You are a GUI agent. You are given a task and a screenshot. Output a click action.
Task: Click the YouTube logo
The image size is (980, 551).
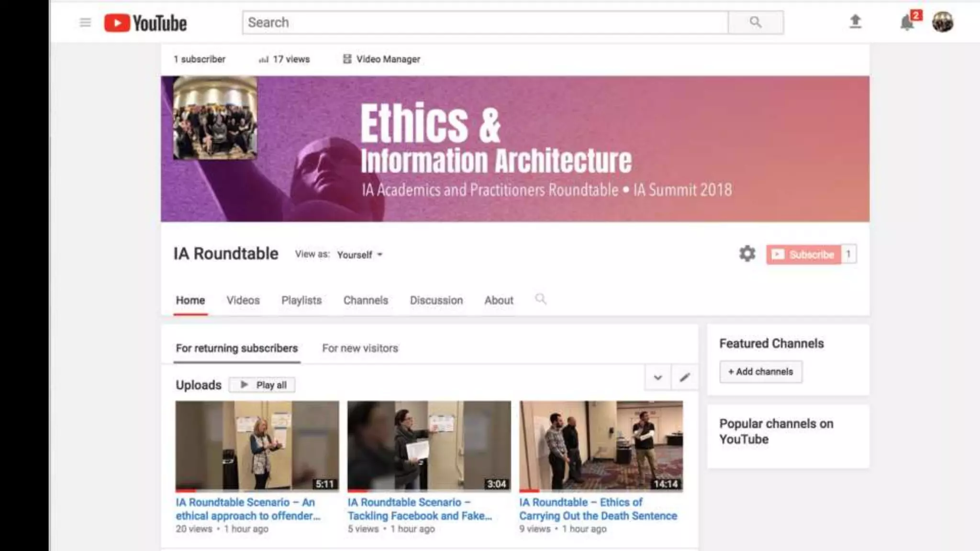tap(145, 23)
